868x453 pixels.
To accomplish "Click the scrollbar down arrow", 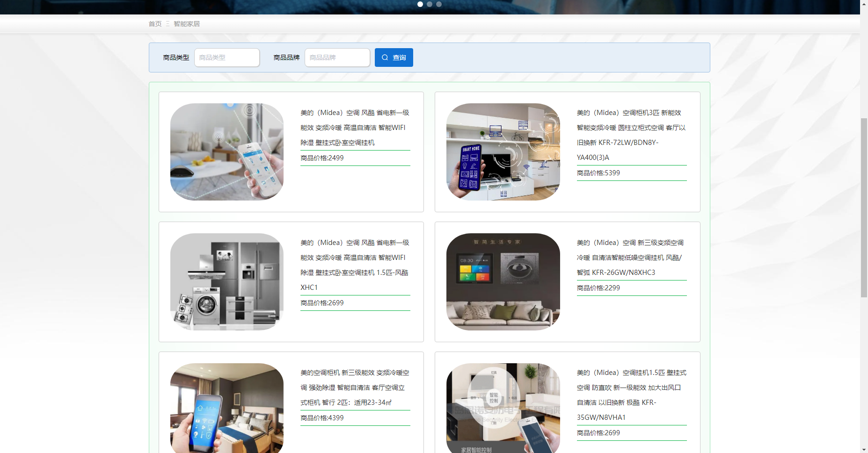I will coord(864,449).
